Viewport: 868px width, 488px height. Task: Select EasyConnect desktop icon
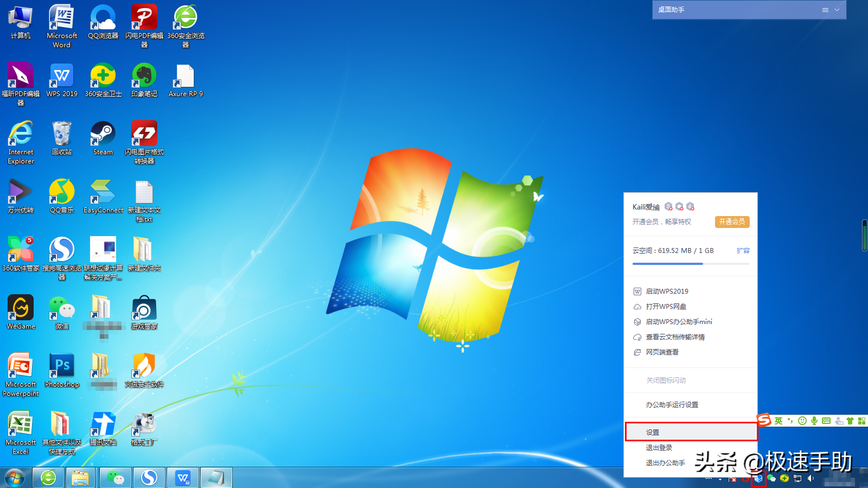tap(103, 197)
